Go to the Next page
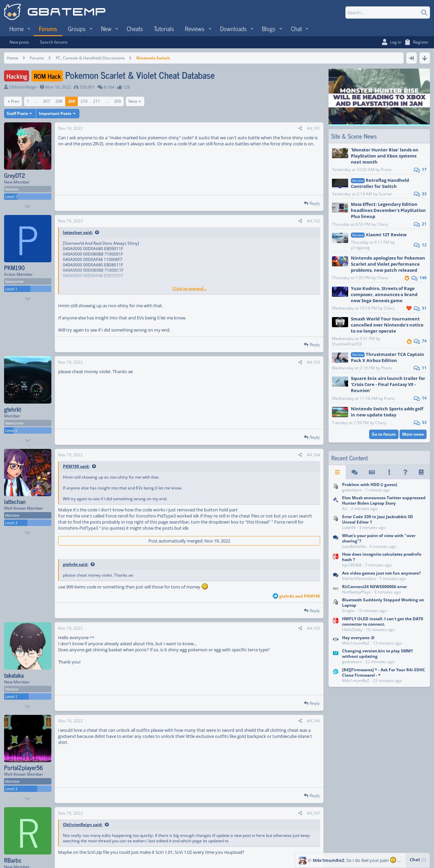Viewport: 434px width, 868px height. [x=135, y=101]
